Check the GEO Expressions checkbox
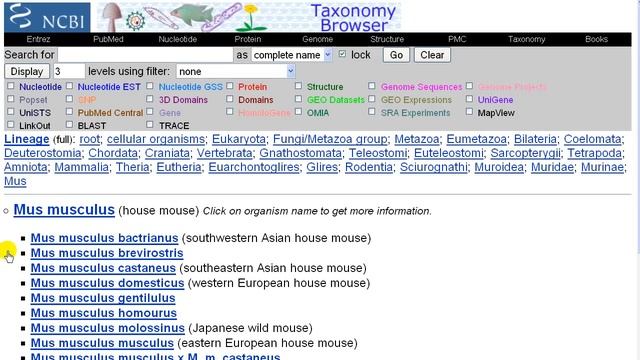640x360 pixels. pyautogui.click(x=371, y=99)
